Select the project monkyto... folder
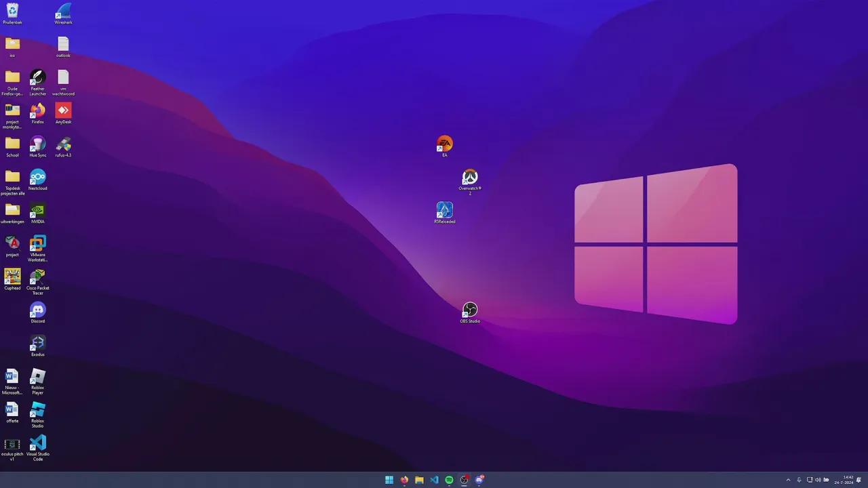The width and height of the screenshot is (868, 488). coord(12,116)
